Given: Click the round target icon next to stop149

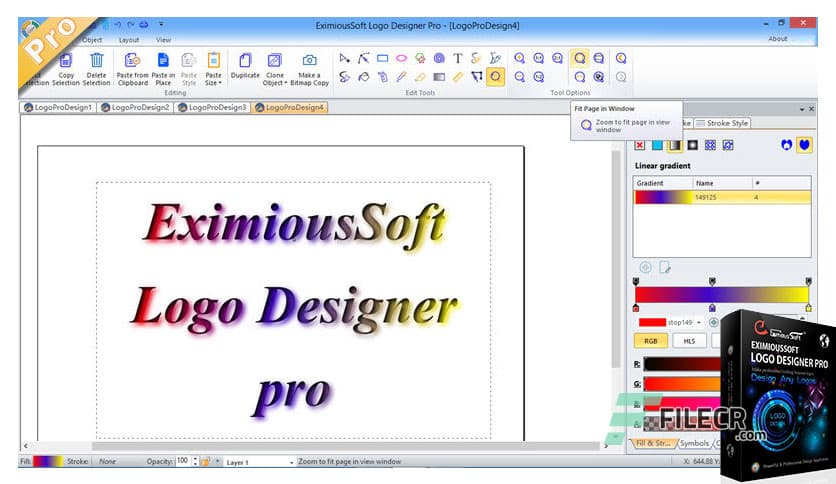Looking at the screenshot, I should coord(713,322).
